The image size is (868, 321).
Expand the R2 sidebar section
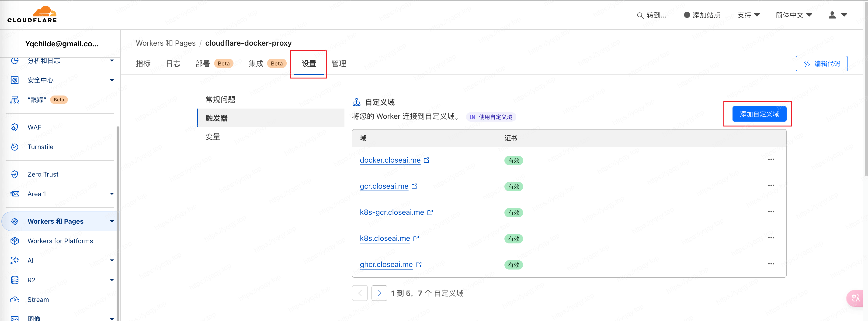click(111, 280)
